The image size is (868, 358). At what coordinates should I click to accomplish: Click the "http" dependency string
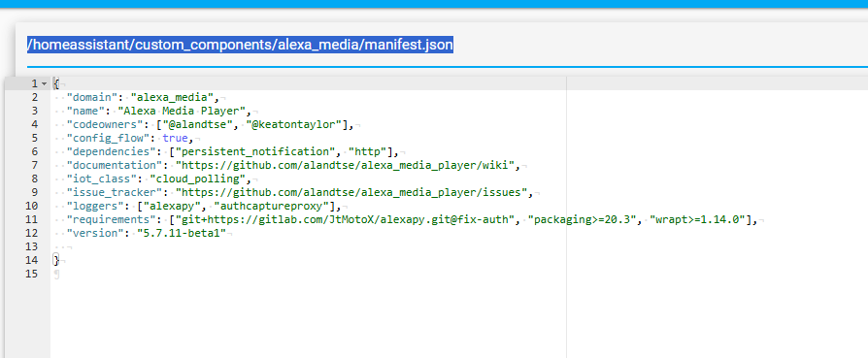368,151
